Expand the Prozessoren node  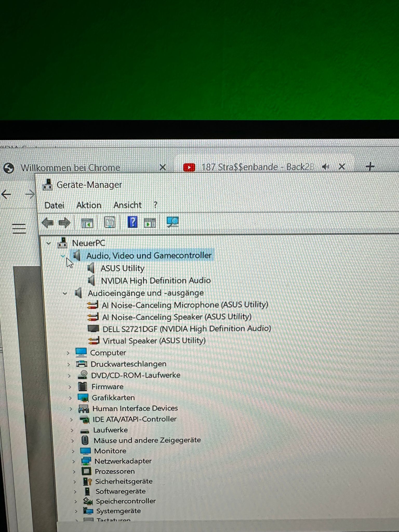click(x=74, y=472)
